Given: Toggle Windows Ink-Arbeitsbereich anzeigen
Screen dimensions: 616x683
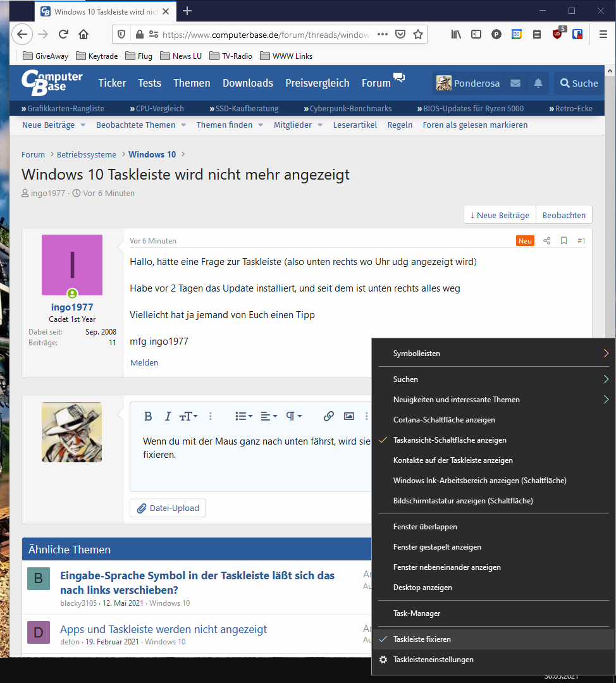Looking at the screenshot, I should pos(493,481).
